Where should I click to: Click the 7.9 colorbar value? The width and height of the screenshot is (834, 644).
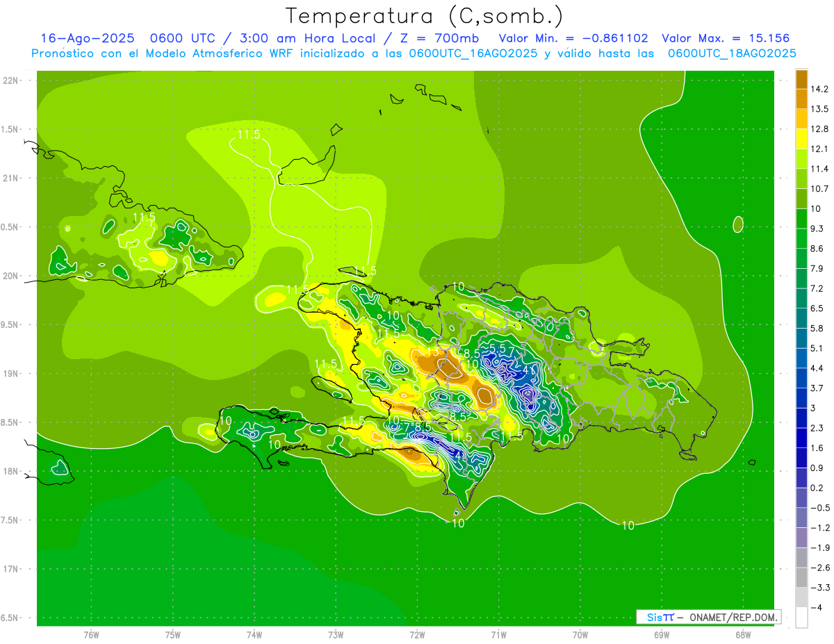817,268
